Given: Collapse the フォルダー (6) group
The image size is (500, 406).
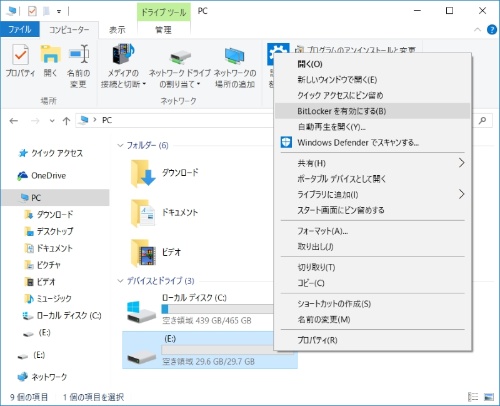Looking at the screenshot, I should [120, 145].
